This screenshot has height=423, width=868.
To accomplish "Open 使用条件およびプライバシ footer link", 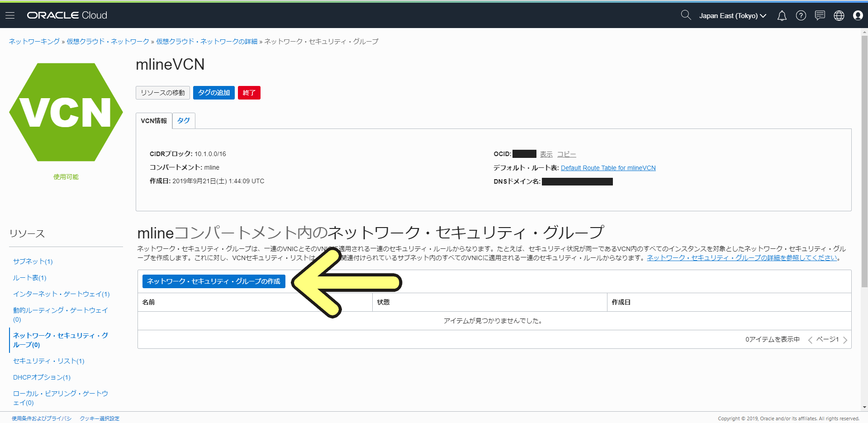I will coord(42,418).
